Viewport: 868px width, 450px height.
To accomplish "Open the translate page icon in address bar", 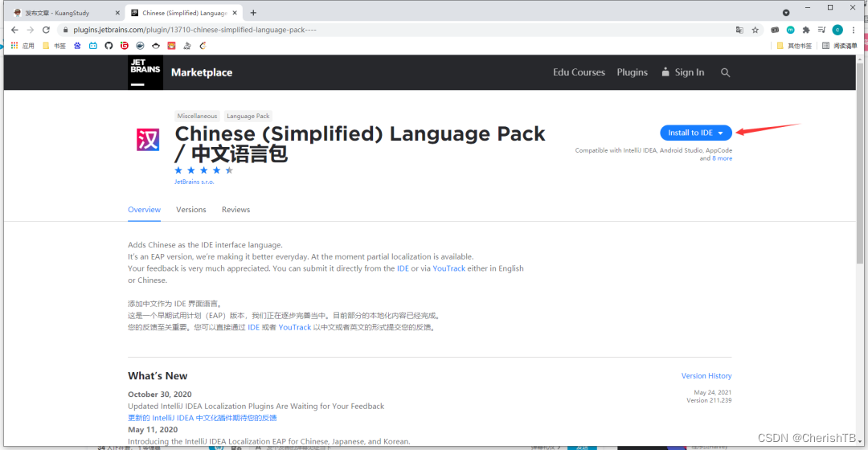I will pyautogui.click(x=739, y=30).
